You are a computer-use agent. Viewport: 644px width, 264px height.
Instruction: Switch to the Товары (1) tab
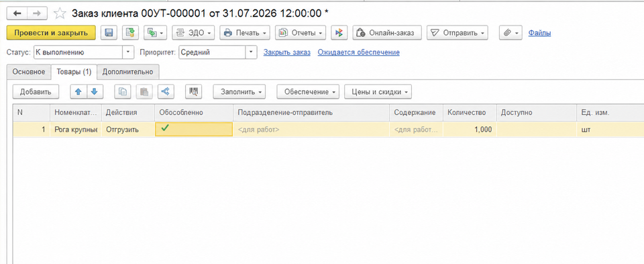(74, 72)
